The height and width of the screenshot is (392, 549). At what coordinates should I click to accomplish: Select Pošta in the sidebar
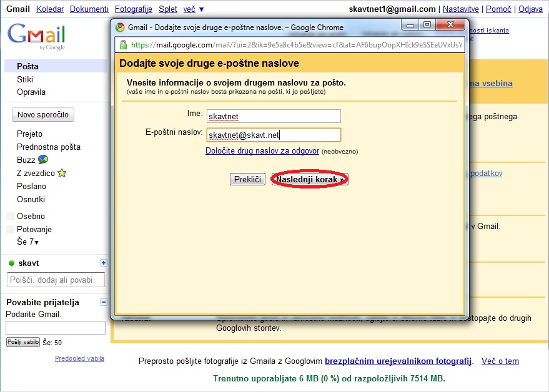27,66
